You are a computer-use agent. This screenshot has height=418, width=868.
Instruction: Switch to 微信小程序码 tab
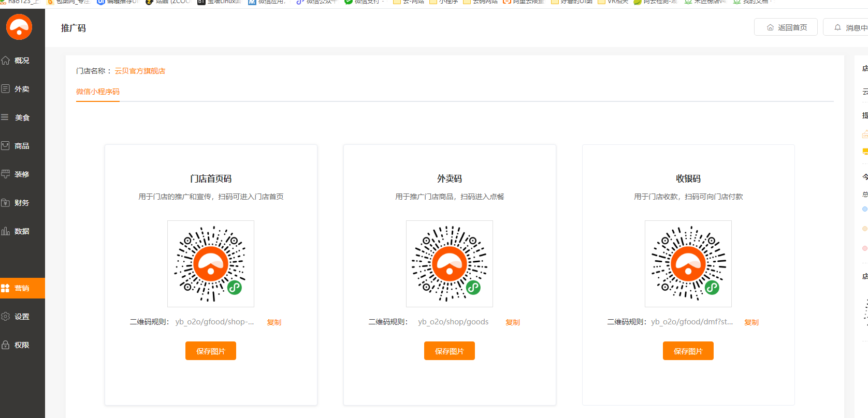[x=98, y=92]
